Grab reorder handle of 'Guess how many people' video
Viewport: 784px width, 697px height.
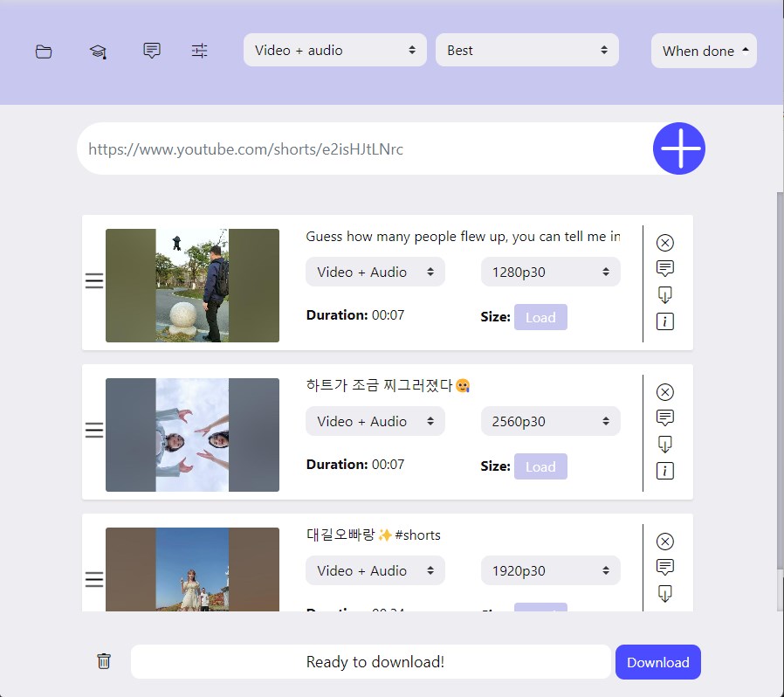click(94, 280)
